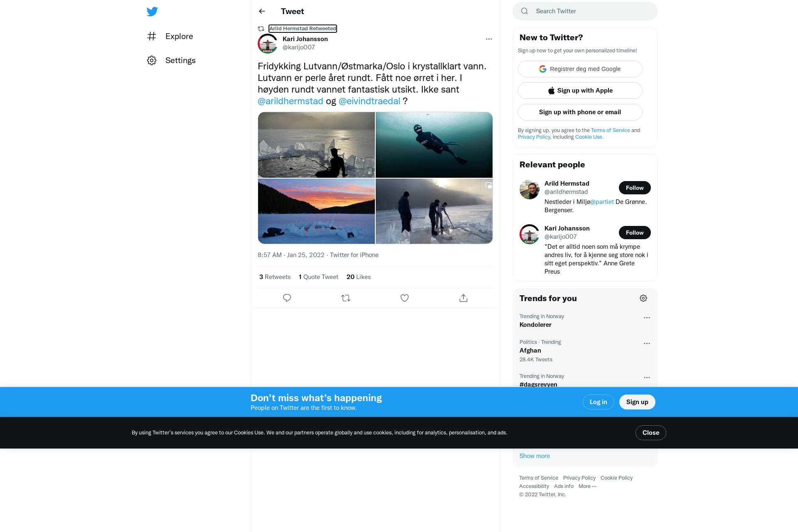The width and height of the screenshot is (798, 532).
Task: Open the tweet's three-dot more menu
Action: pyautogui.click(x=489, y=39)
